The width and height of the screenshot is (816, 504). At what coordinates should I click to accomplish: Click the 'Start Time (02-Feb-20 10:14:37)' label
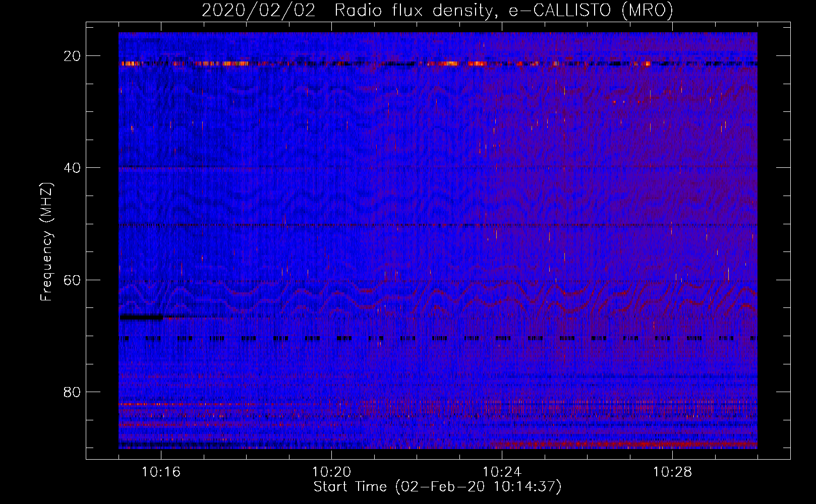[437, 487]
